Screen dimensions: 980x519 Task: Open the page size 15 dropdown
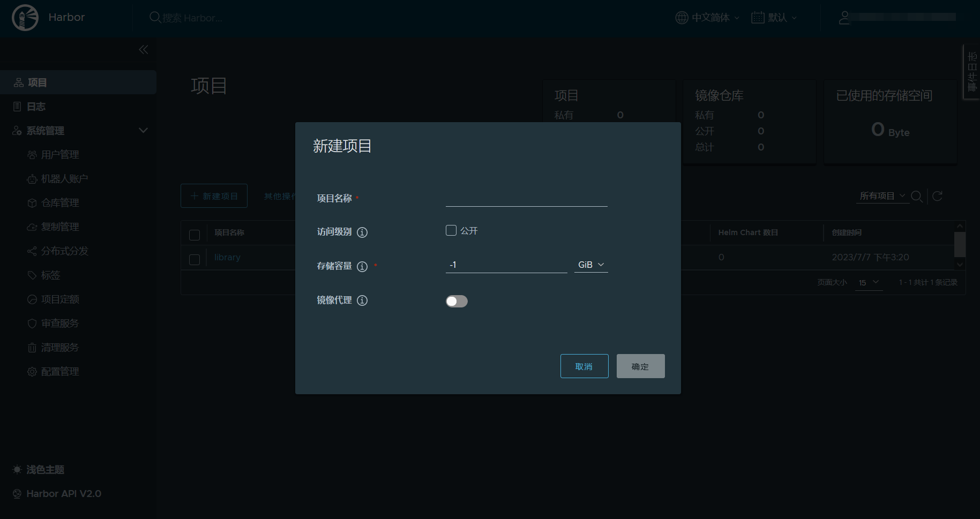click(869, 282)
